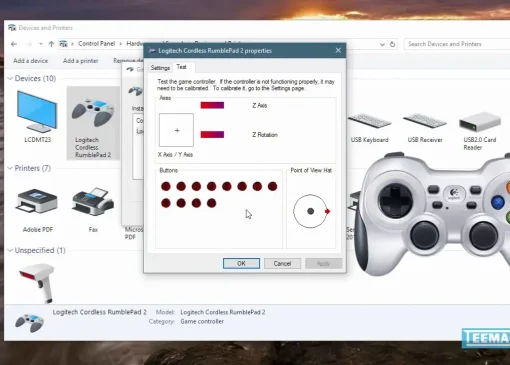Image resolution: width=510 pixels, height=365 pixels.
Task: Click the Z Rotation indicator bar
Action: click(x=212, y=135)
